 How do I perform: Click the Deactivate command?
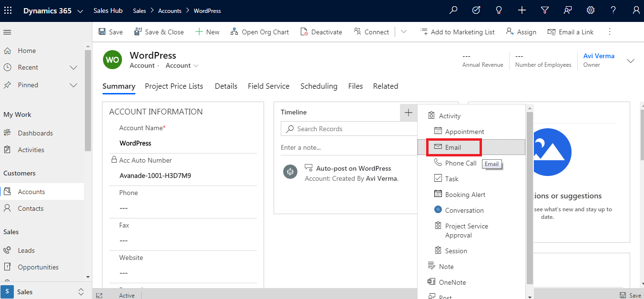pyautogui.click(x=321, y=31)
